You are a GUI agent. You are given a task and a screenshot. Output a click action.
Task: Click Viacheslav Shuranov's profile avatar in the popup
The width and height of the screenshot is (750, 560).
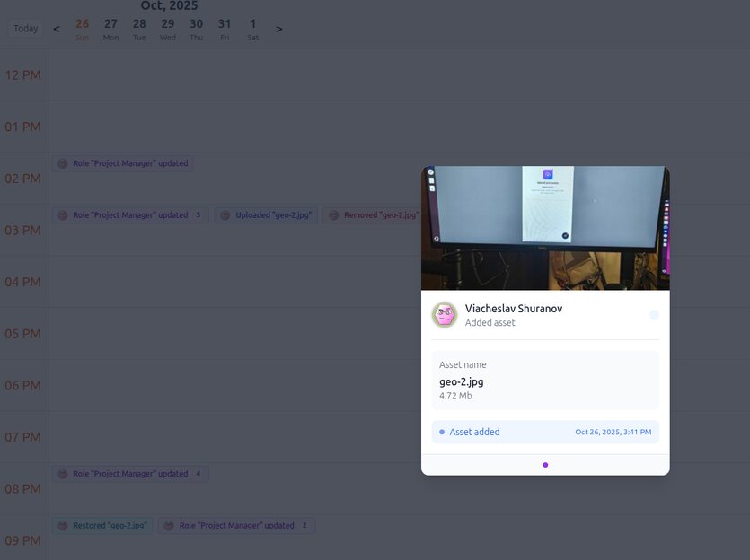click(445, 314)
